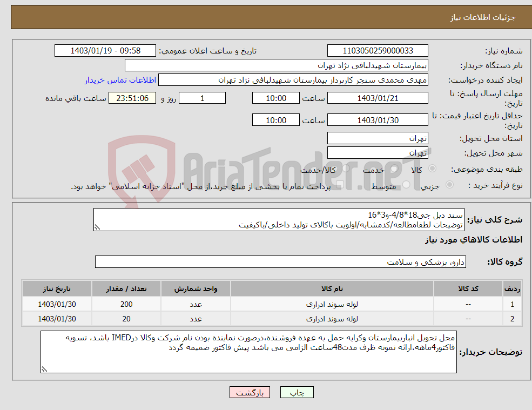This screenshot has height=410, width=532.
Task: Click resize handle of buyer notes textarea
Action: tap(44, 369)
